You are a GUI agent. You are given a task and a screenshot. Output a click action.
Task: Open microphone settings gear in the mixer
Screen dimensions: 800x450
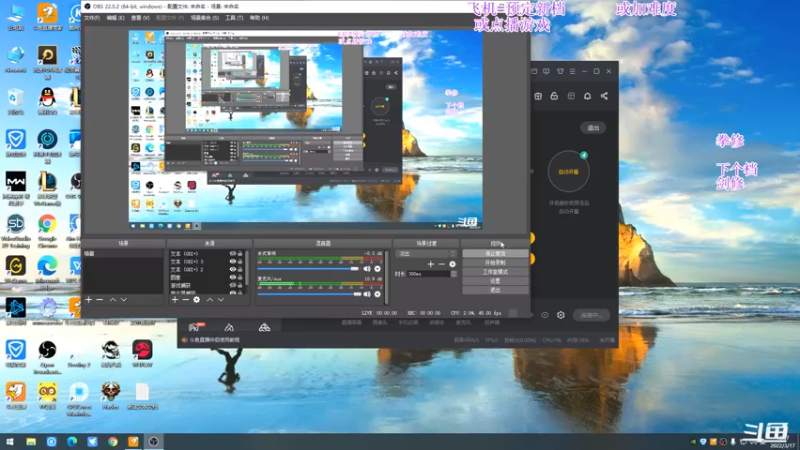pyautogui.click(x=378, y=294)
